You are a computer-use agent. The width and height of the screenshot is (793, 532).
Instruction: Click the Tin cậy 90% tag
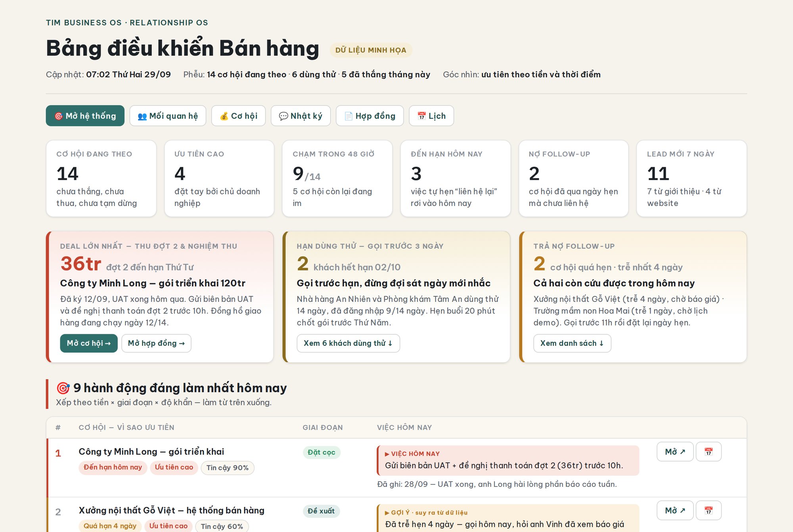point(228,467)
